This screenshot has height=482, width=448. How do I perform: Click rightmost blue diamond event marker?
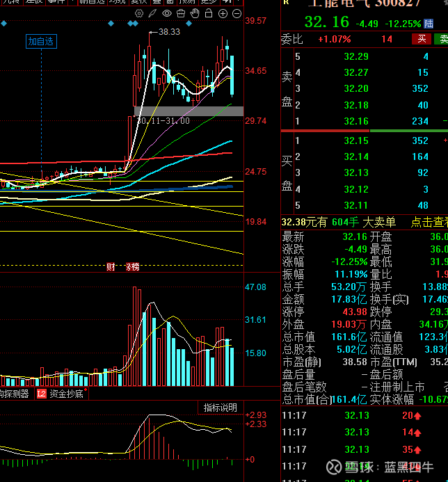tap(189, 24)
